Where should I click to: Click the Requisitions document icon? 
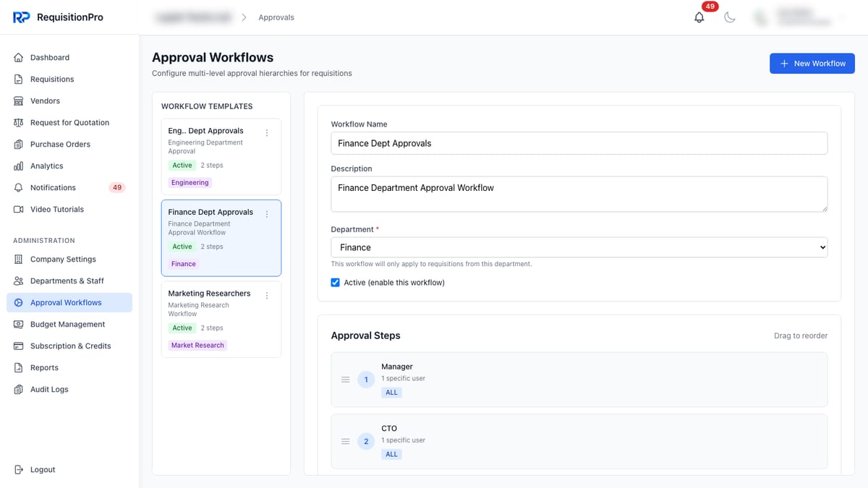19,79
